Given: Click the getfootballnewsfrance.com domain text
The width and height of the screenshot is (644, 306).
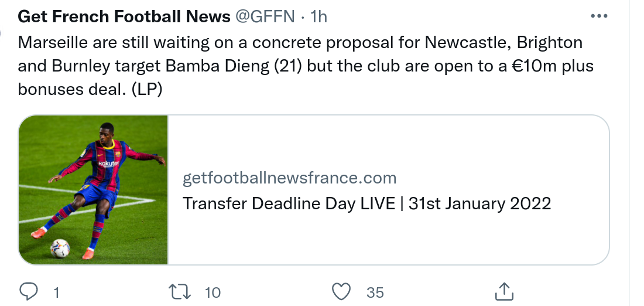Looking at the screenshot, I should (x=289, y=178).
